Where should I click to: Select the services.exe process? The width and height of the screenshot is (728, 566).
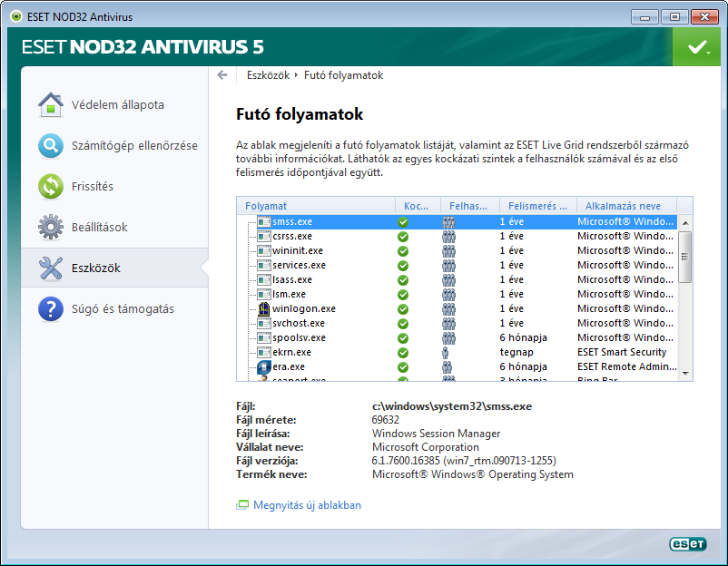pos(457,266)
